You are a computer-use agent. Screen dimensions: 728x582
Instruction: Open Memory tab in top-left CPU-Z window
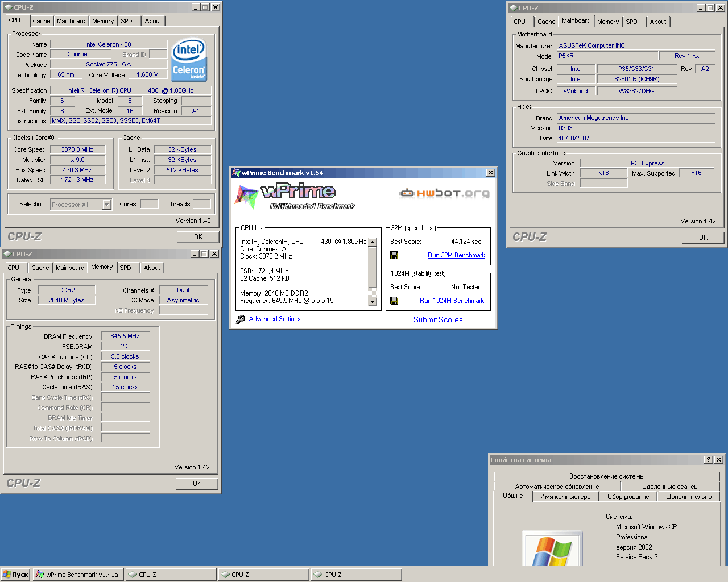(x=103, y=21)
